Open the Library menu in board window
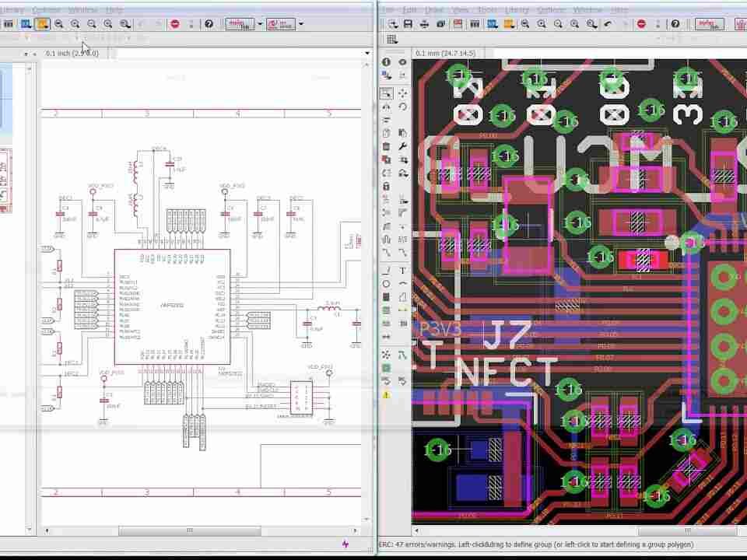This screenshot has width=747, height=560. click(x=517, y=9)
